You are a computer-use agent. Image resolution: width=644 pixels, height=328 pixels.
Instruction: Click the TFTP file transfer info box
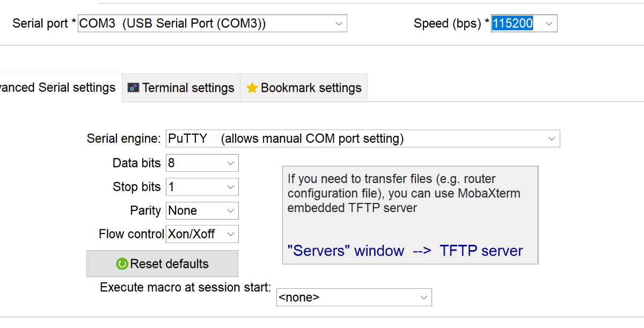[410, 215]
